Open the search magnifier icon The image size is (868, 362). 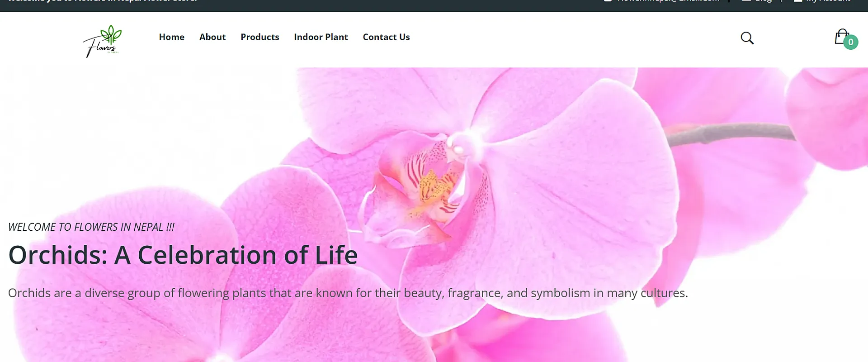(747, 38)
